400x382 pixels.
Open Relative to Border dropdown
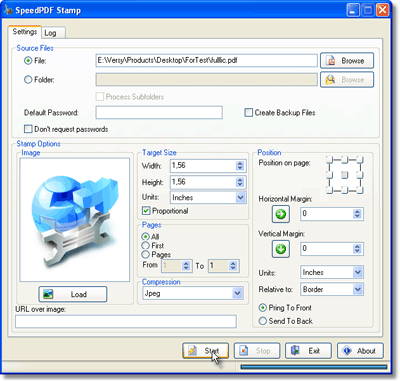tap(358, 289)
